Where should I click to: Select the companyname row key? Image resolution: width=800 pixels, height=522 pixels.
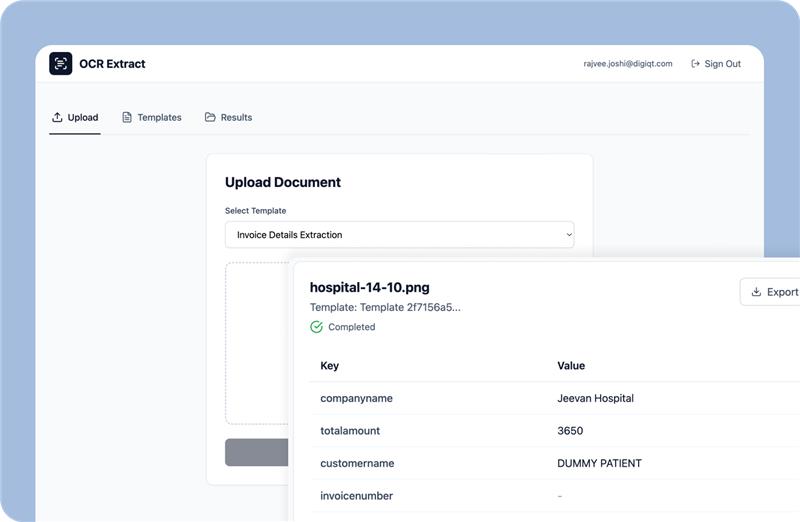[x=356, y=398]
